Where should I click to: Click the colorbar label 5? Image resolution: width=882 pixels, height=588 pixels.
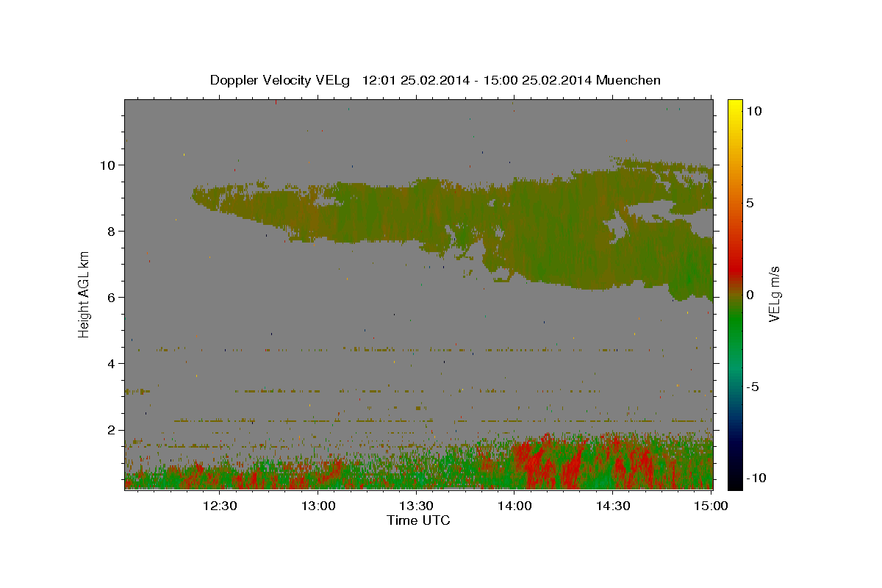[x=750, y=203]
